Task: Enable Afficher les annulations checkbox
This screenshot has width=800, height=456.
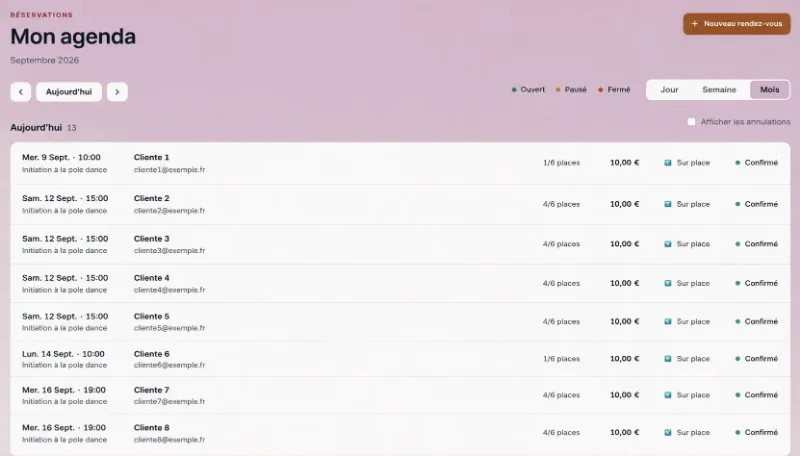Action: click(691, 122)
